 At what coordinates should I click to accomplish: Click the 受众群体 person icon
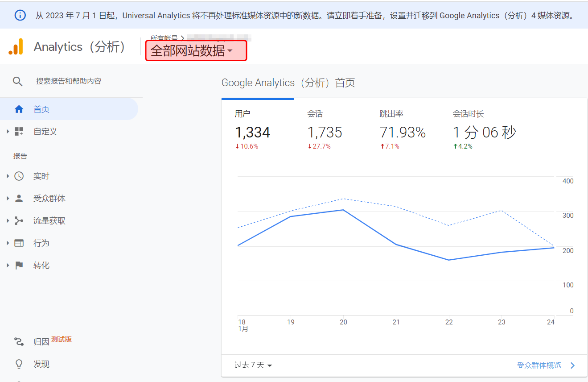[x=19, y=199]
